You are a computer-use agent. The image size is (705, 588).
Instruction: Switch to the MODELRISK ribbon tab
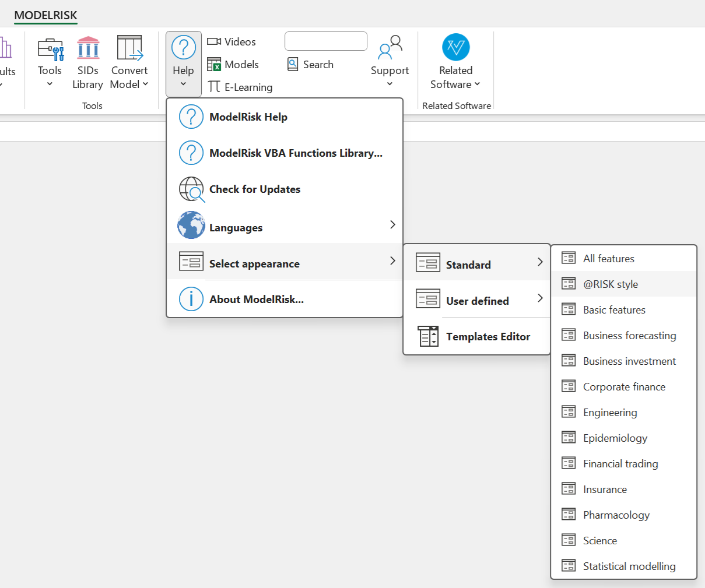(x=45, y=15)
